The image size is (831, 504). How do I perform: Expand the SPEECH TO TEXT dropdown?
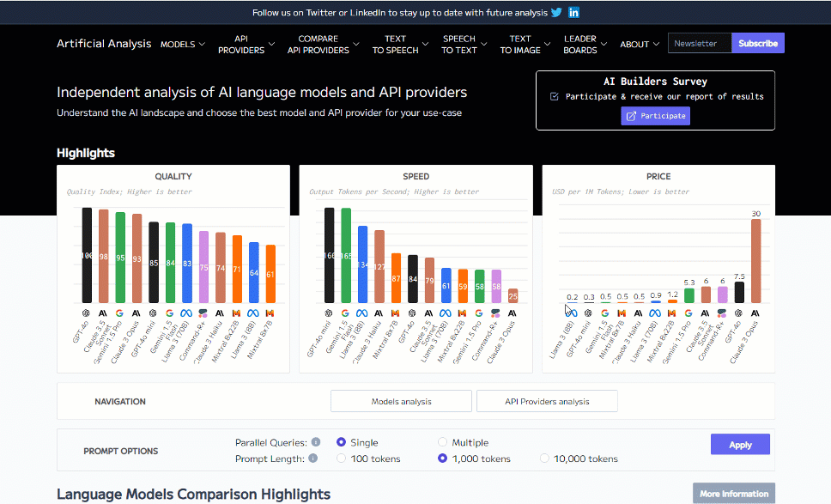464,44
